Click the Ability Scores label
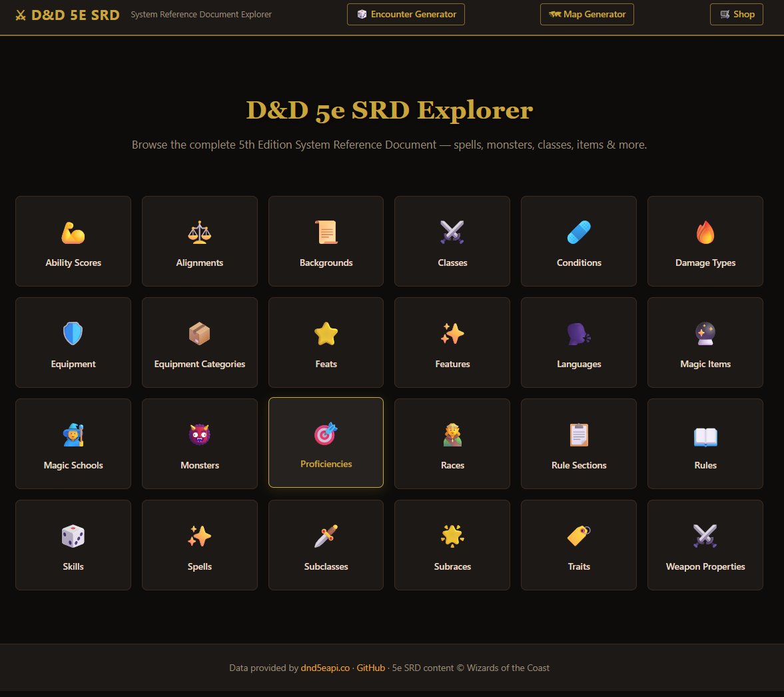 [x=73, y=263]
